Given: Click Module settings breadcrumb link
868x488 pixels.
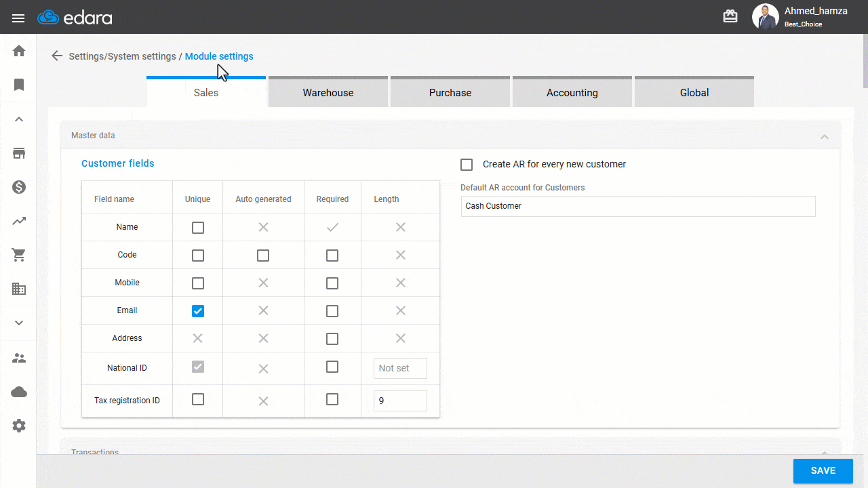Looking at the screenshot, I should 219,56.
